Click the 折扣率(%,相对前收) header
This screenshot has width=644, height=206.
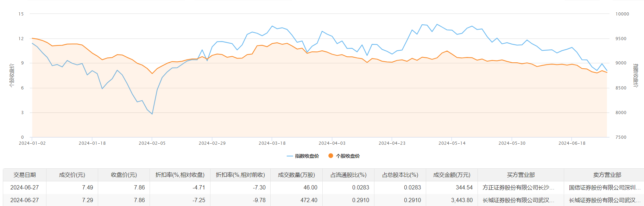[240, 175]
